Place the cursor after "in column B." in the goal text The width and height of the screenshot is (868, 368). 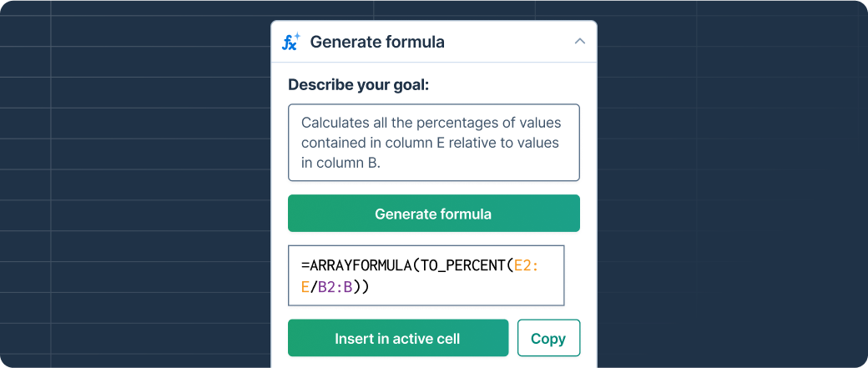(381, 164)
